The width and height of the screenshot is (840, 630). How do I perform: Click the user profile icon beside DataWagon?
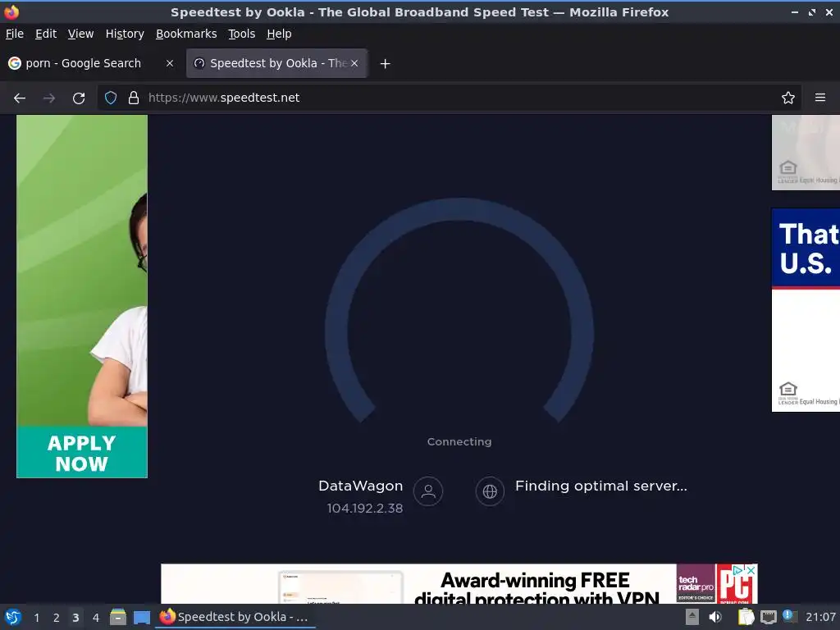428,491
